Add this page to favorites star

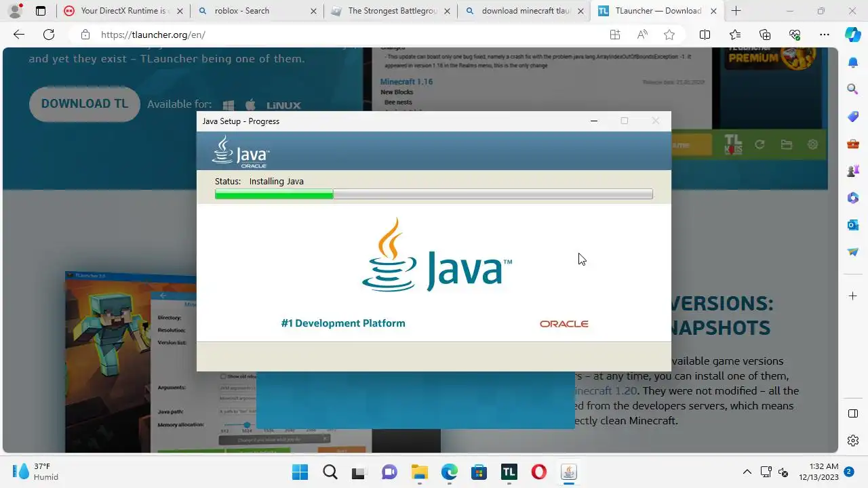(x=669, y=35)
